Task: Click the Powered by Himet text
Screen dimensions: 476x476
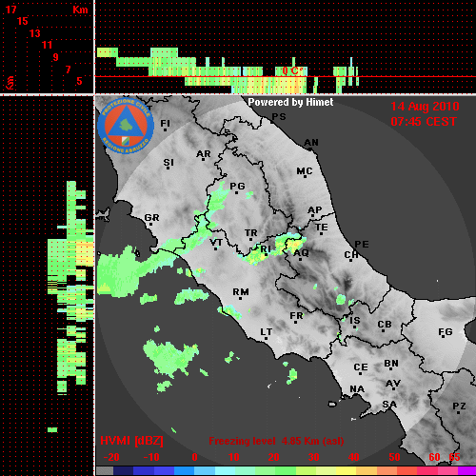Action: tap(290, 102)
